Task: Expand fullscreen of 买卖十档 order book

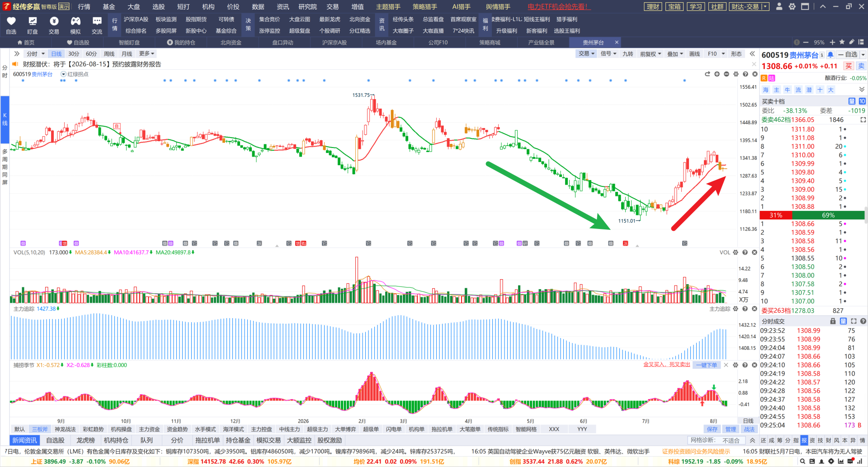Action: point(863,120)
